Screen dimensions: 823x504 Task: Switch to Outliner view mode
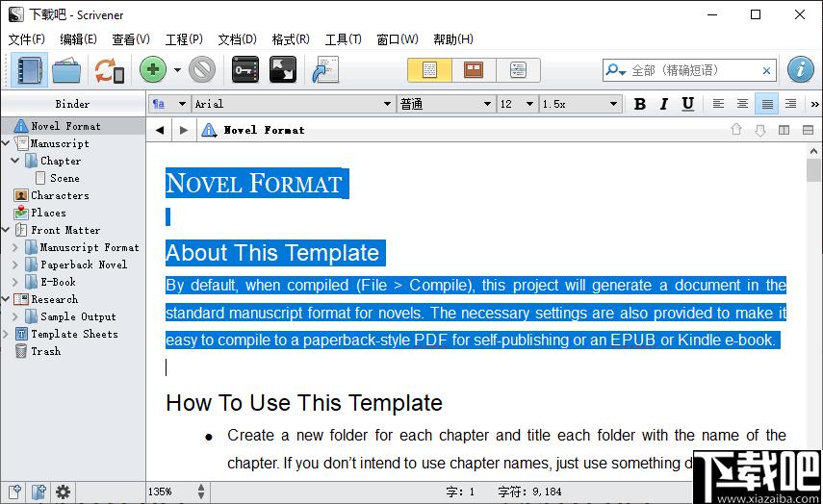tap(518, 70)
